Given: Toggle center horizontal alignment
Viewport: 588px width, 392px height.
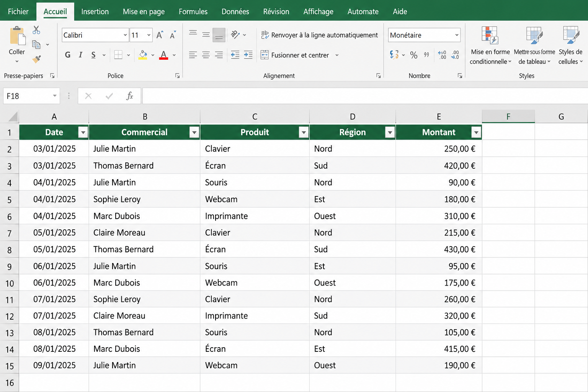Looking at the screenshot, I should (206, 55).
